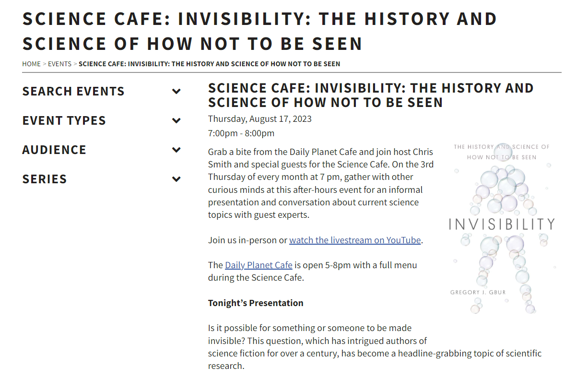
Task: Click the Invisibility book cover image
Action: (501, 228)
